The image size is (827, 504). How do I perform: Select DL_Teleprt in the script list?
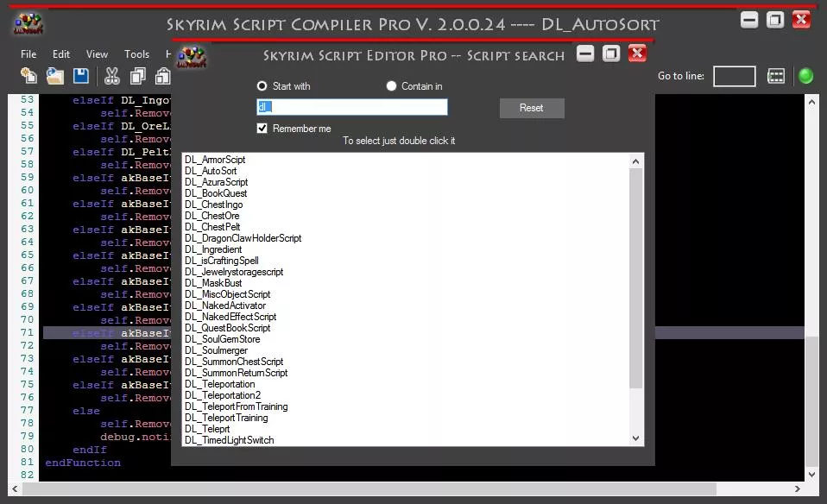coord(207,429)
